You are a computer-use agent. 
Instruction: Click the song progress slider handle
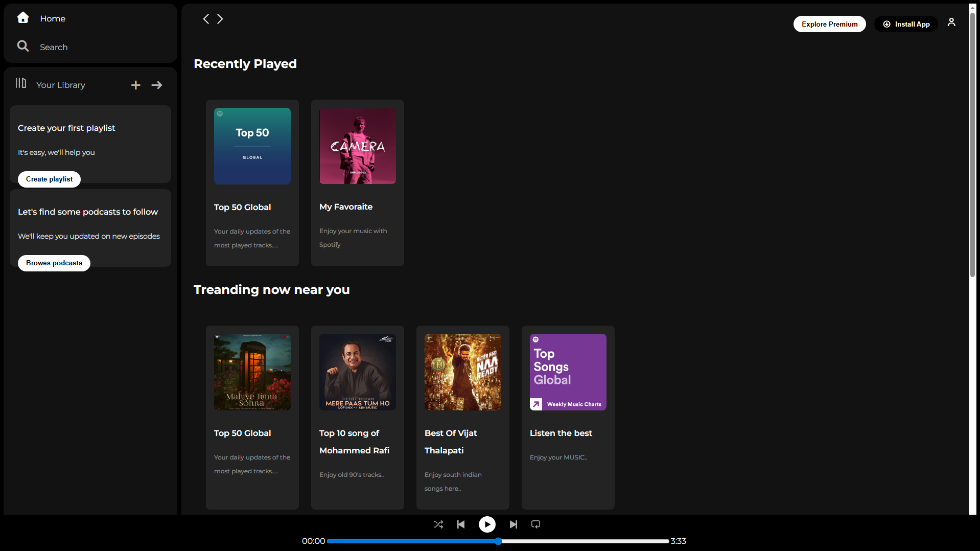(x=498, y=541)
